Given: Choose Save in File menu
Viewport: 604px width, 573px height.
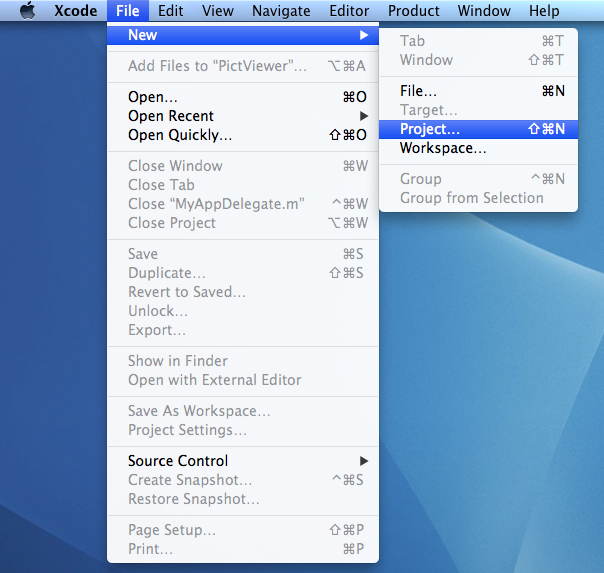Looking at the screenshot, I should (x=243, y=254).
